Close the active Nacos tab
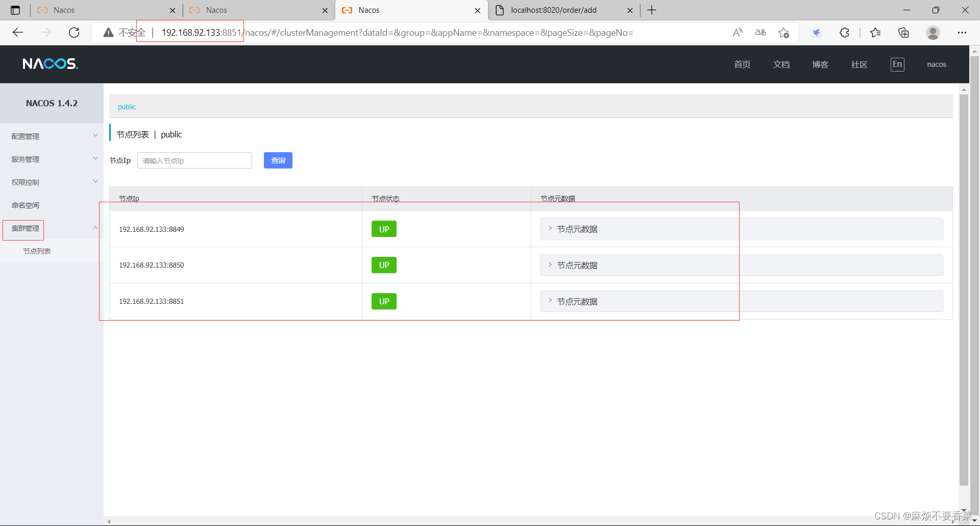The height and width of the screenshot is (526, 980). tap(477, 10)
